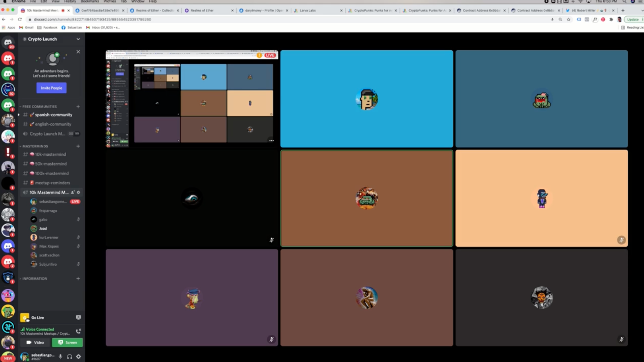Open the LIVE screen share tile

(x=192, y=98)
